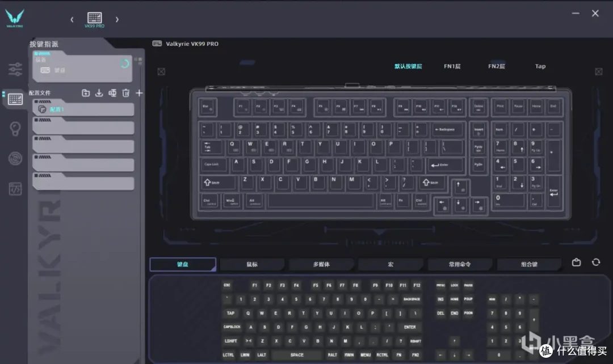Choose LSHIFT in the lower key palette
The image size is (613, 364).
tap(231, 341)
